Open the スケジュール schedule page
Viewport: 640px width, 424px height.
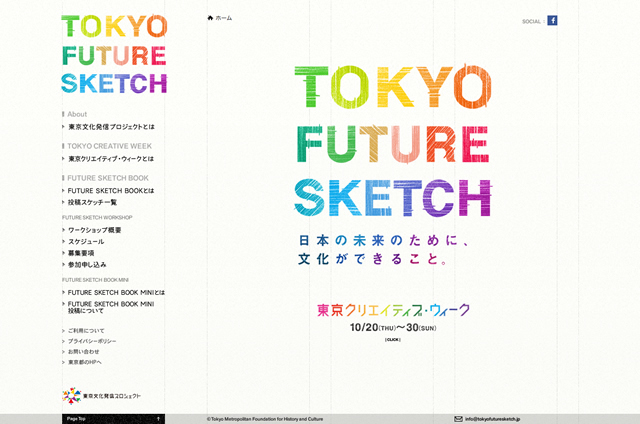[x=86, y=242]
